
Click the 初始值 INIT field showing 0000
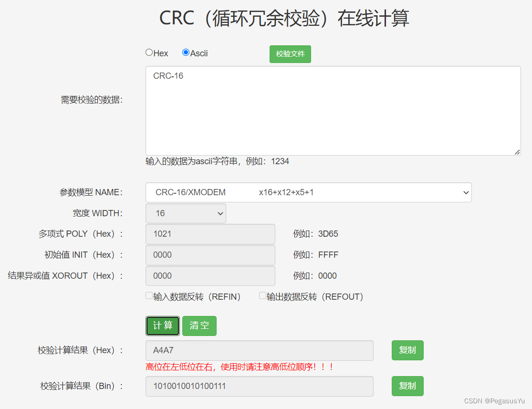[210, 255]
